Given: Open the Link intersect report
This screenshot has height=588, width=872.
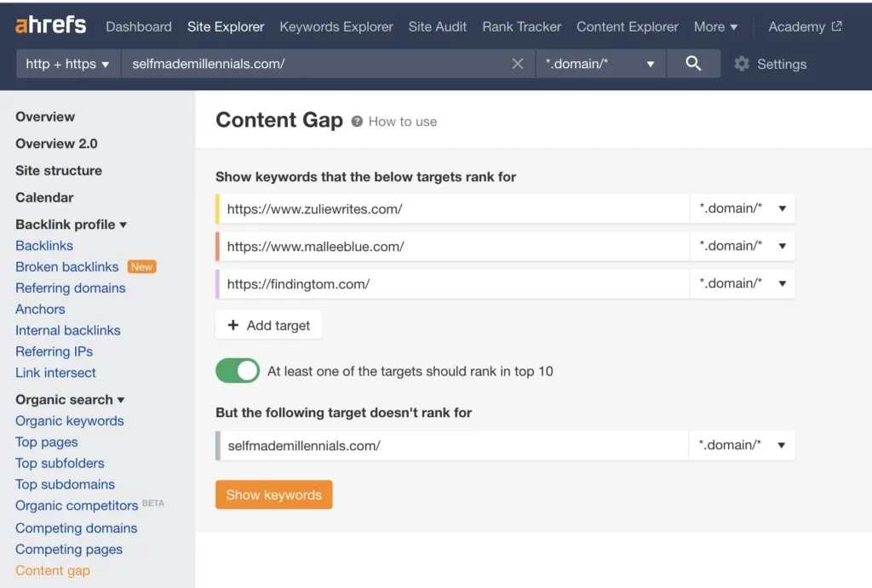Looking at the screenshot, I should (x=55, y=373).
